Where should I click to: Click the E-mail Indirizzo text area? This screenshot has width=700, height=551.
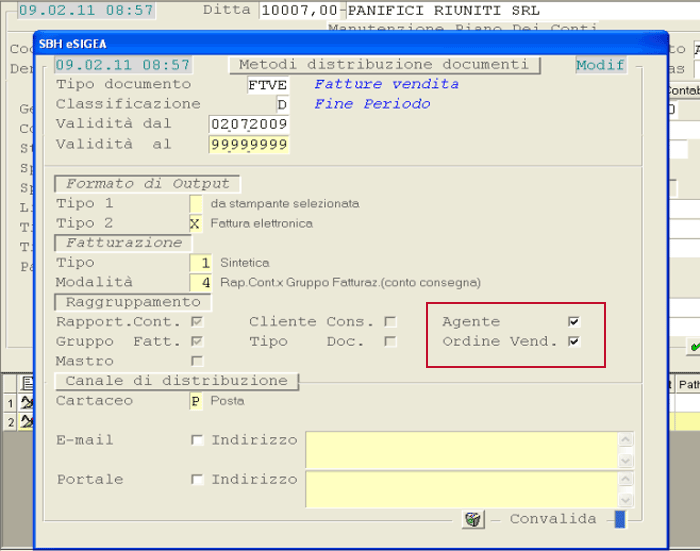(463, 451)
